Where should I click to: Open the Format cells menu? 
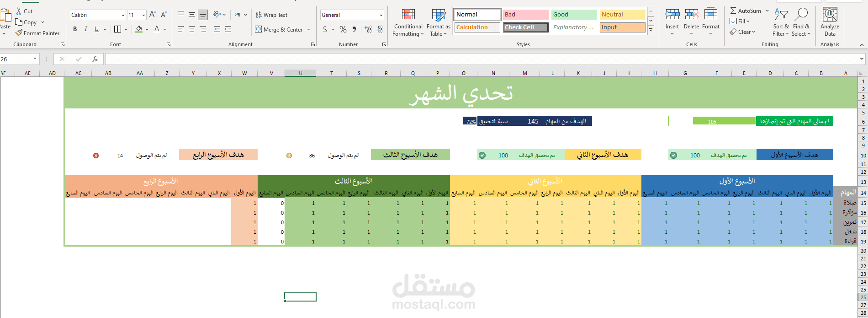pyautogui.click(x=711, y=22)
